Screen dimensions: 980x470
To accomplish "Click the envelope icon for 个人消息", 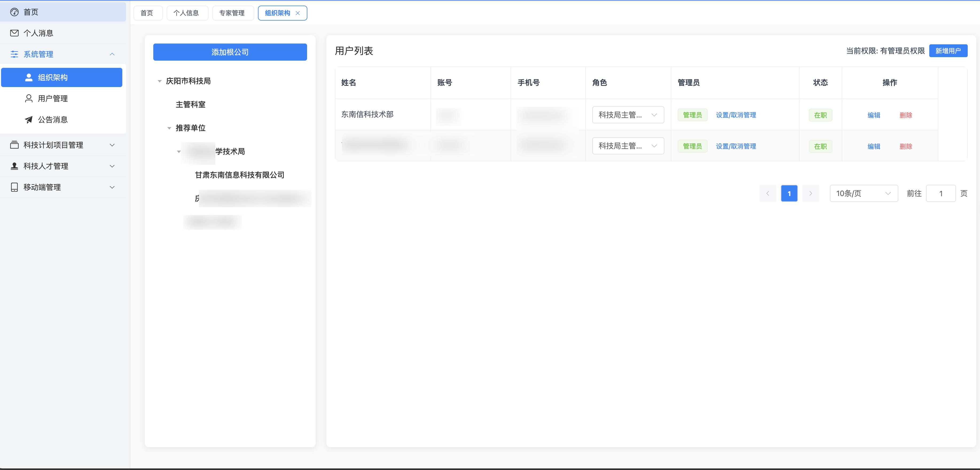I will [14, 33].
